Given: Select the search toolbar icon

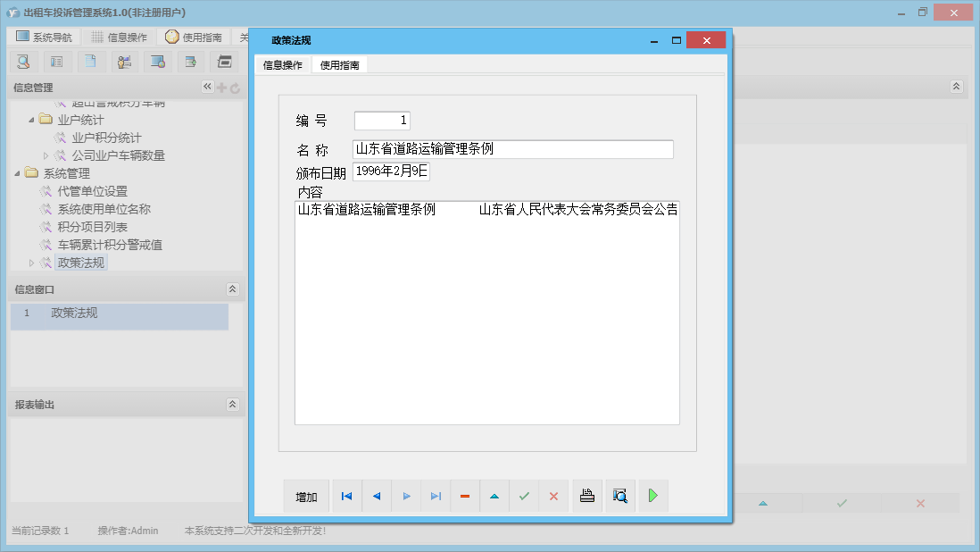Looking at the screenshot, I should pyautogui.click(x=24, y=61).
